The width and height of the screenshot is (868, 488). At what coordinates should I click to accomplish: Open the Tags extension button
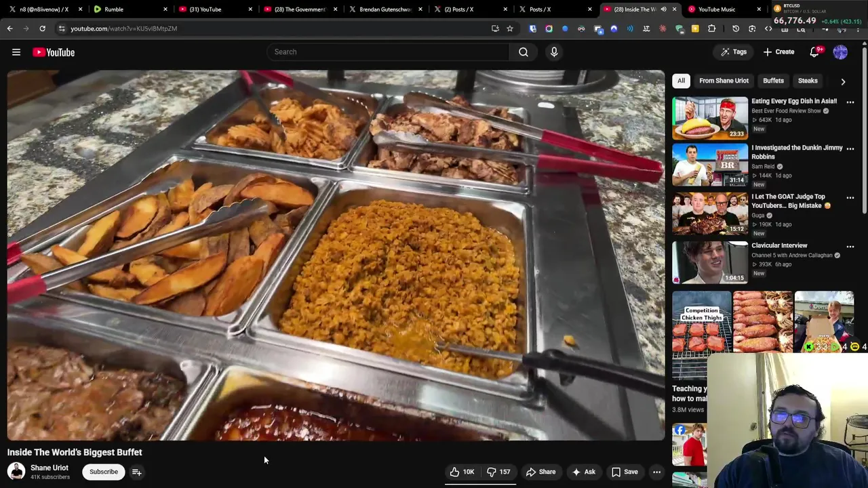pyautogui.click(x=734, y=52)
